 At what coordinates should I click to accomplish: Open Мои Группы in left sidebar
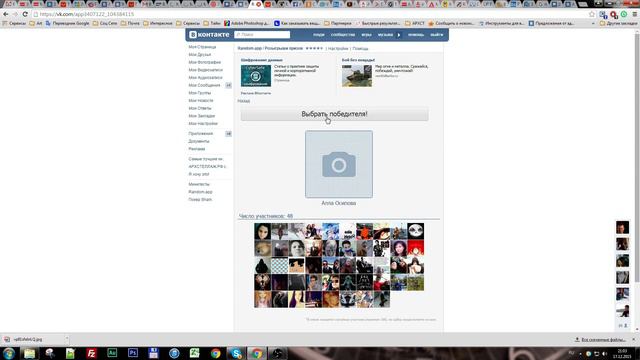[x=200, y=93]
